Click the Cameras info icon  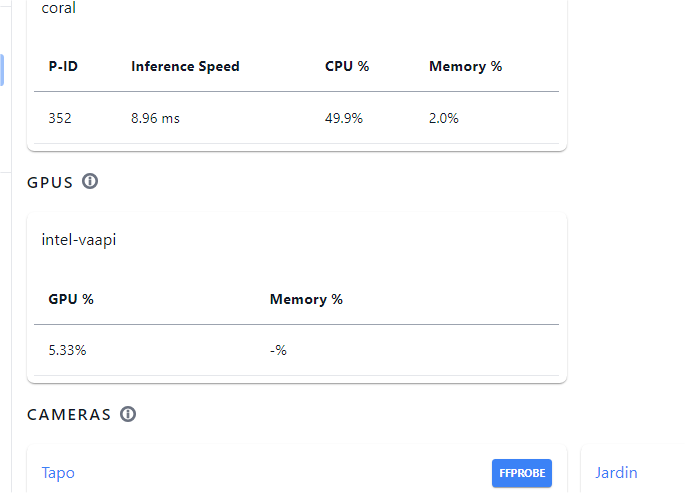coord(128,414)
